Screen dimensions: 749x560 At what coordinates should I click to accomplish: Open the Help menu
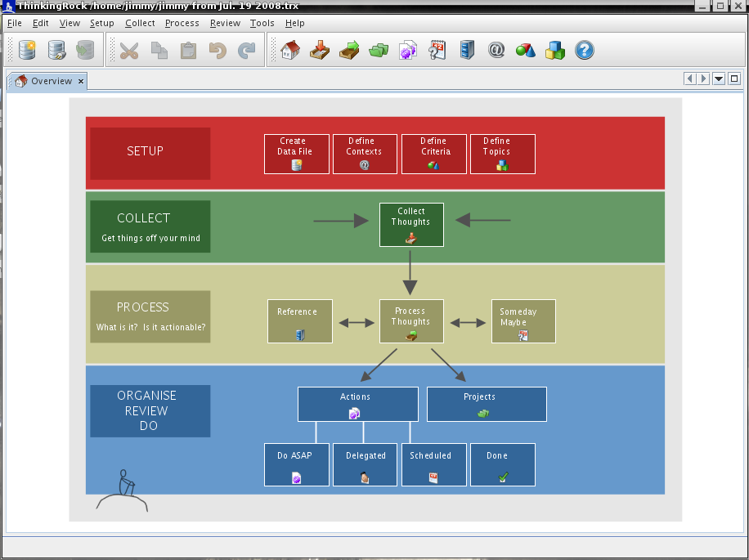[294, 23]
